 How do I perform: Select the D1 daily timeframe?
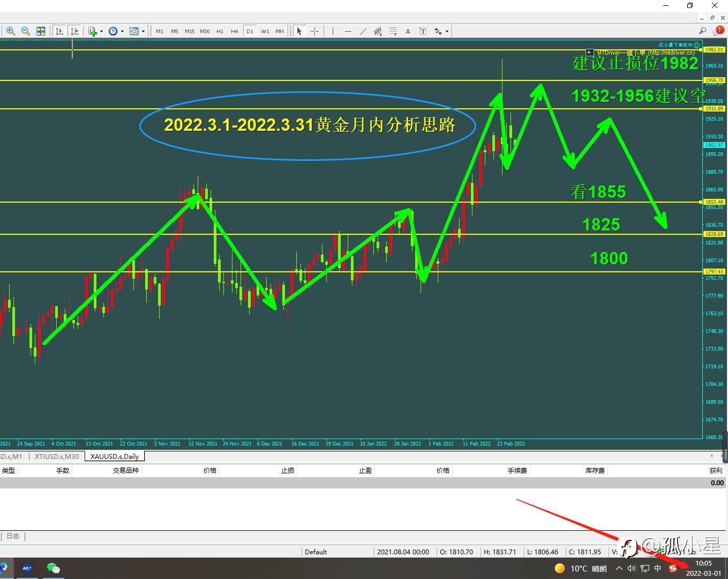click(250, 31)
